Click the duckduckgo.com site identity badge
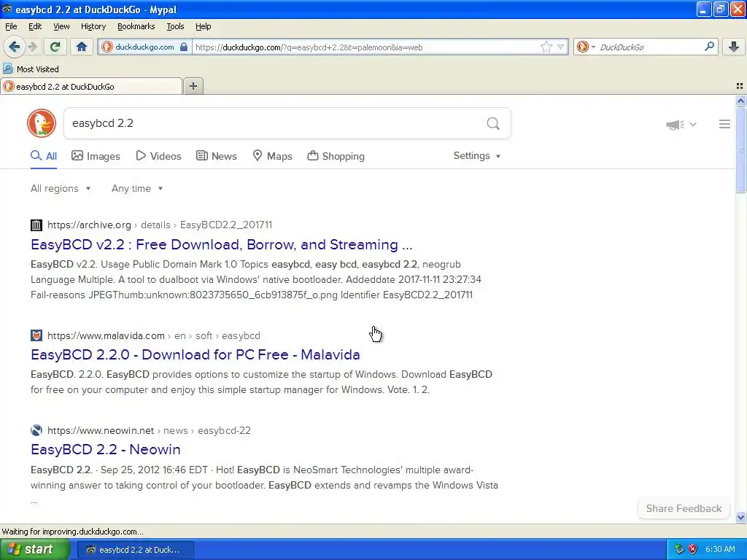The width and height of the screenshot is (747, 560). (144, 47)
